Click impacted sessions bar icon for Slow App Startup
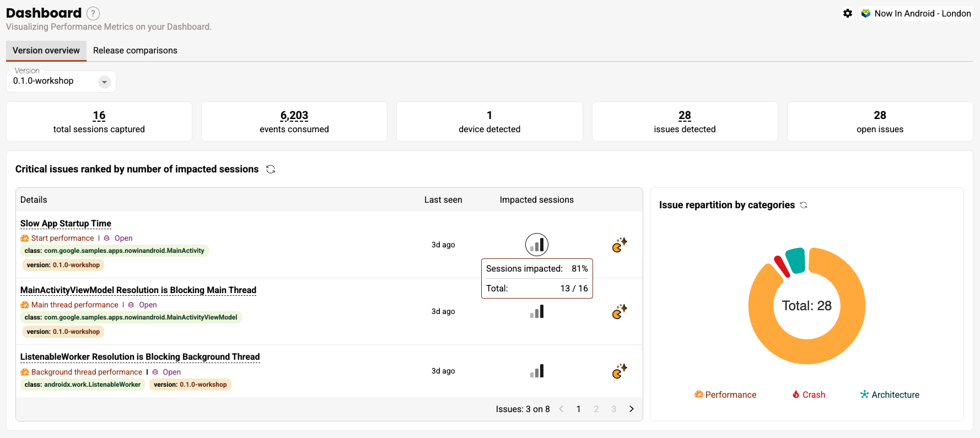The width and height of the screenshot is (980, 438). click(x=537, y=245)
